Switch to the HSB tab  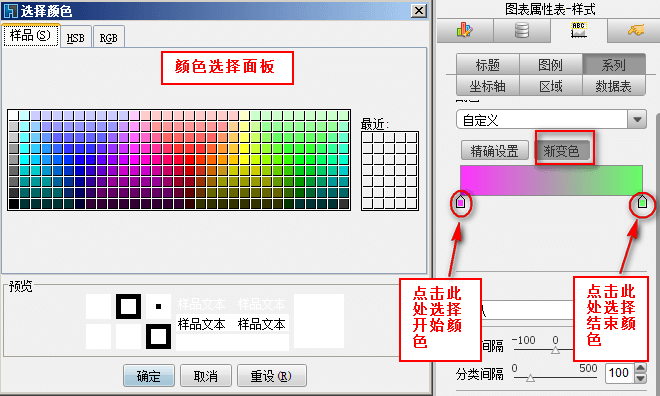[x=76, y=38]
